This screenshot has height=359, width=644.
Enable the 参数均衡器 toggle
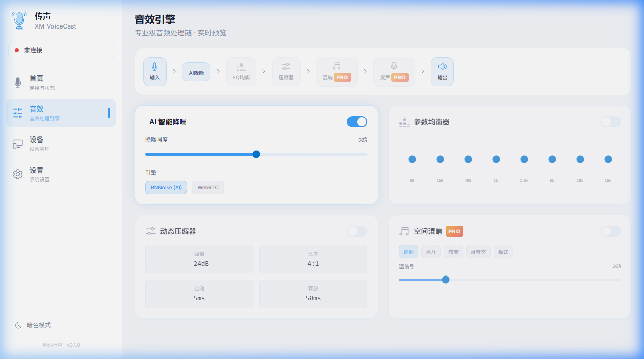click(x=611, y=122)
